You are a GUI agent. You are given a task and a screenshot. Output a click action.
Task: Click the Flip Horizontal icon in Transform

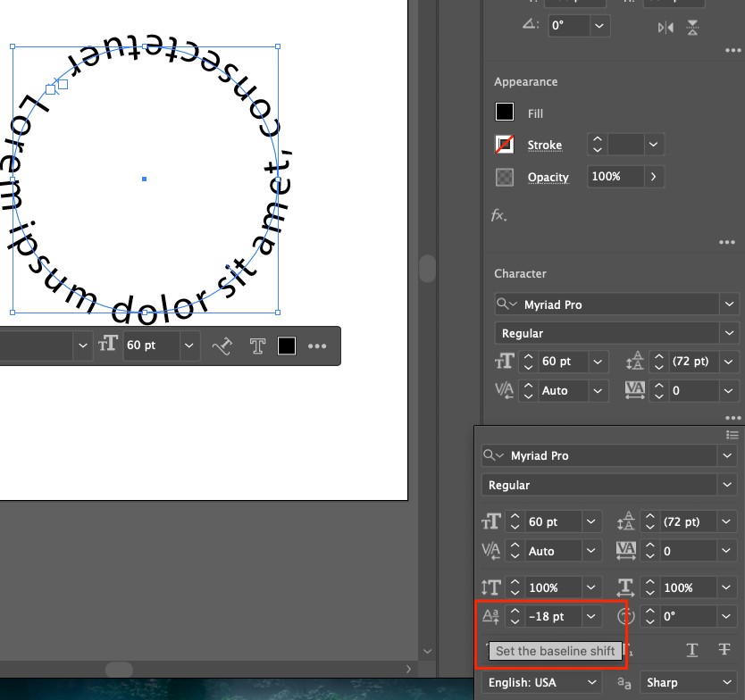(665, 28)
